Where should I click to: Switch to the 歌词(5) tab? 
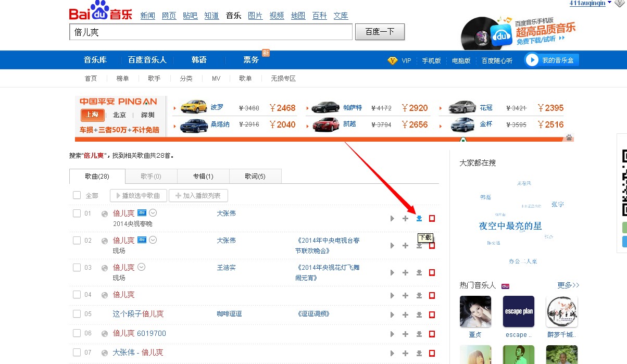click(255, 177)
